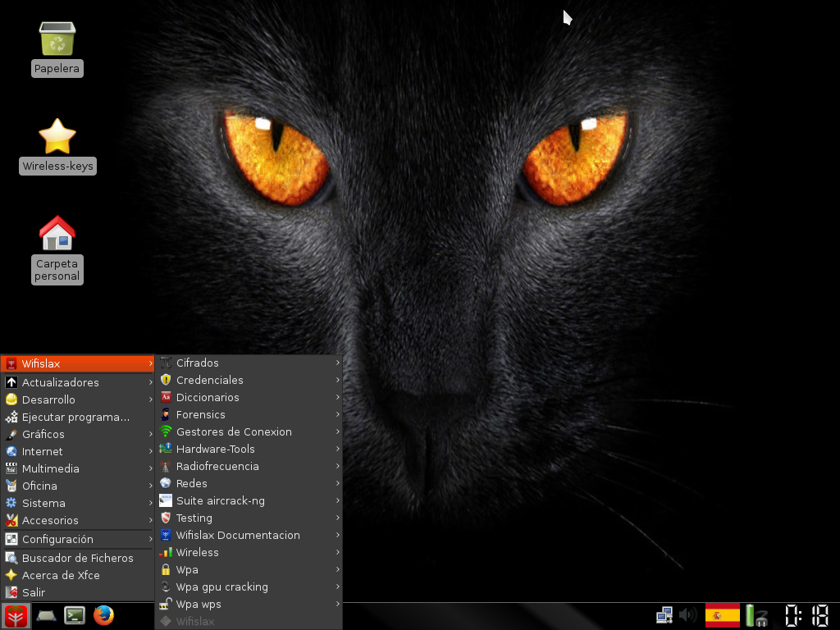Click the 'Wireless' label in submenu

pos(197,552)
